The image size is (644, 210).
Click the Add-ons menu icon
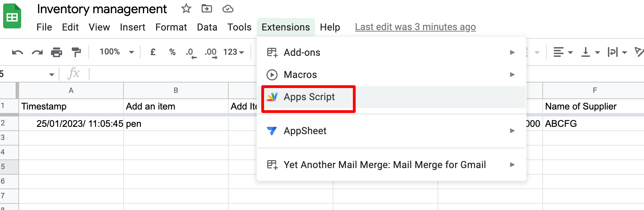point(272,52)
